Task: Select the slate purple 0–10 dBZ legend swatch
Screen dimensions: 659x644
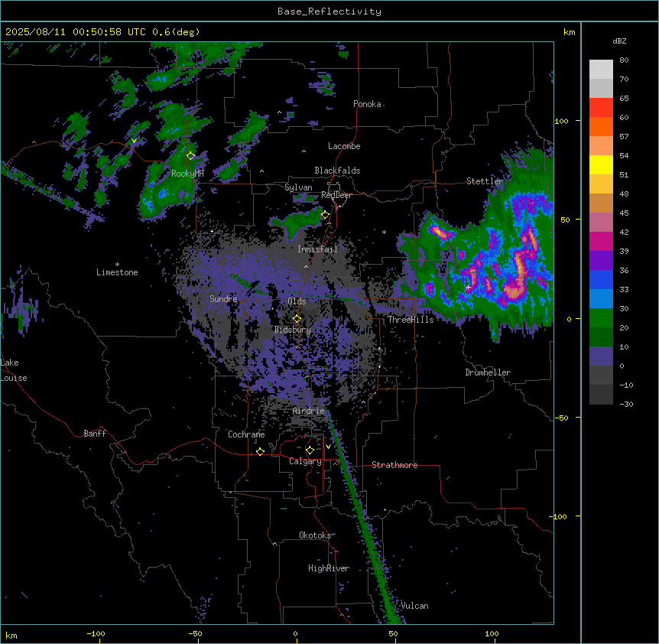Action: pos(601,356)
